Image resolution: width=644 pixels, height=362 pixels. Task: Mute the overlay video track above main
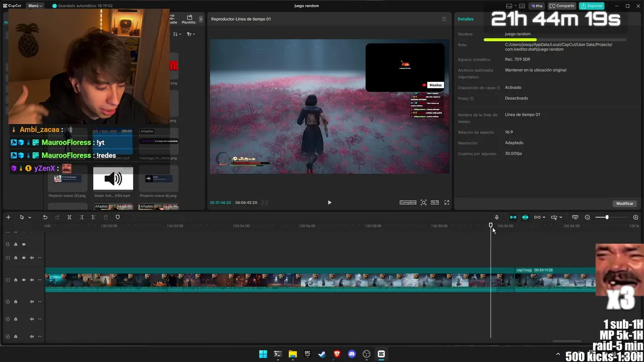[x=32, y=258]
